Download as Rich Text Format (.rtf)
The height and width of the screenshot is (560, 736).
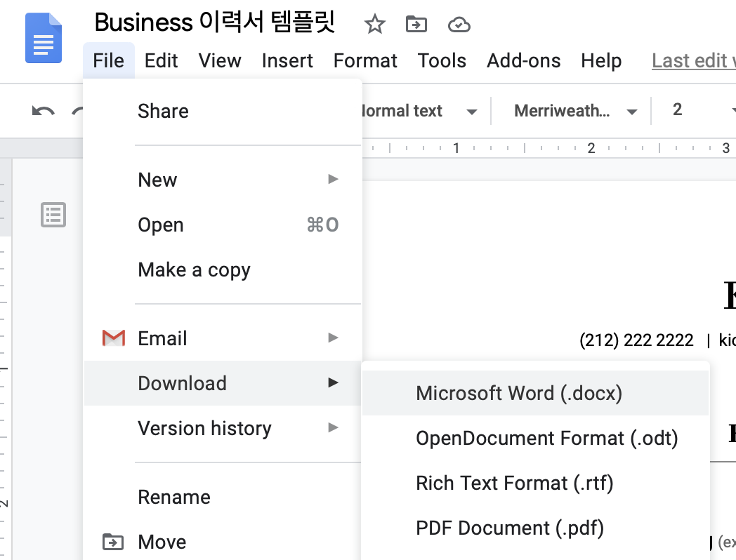tap(535, 483)
